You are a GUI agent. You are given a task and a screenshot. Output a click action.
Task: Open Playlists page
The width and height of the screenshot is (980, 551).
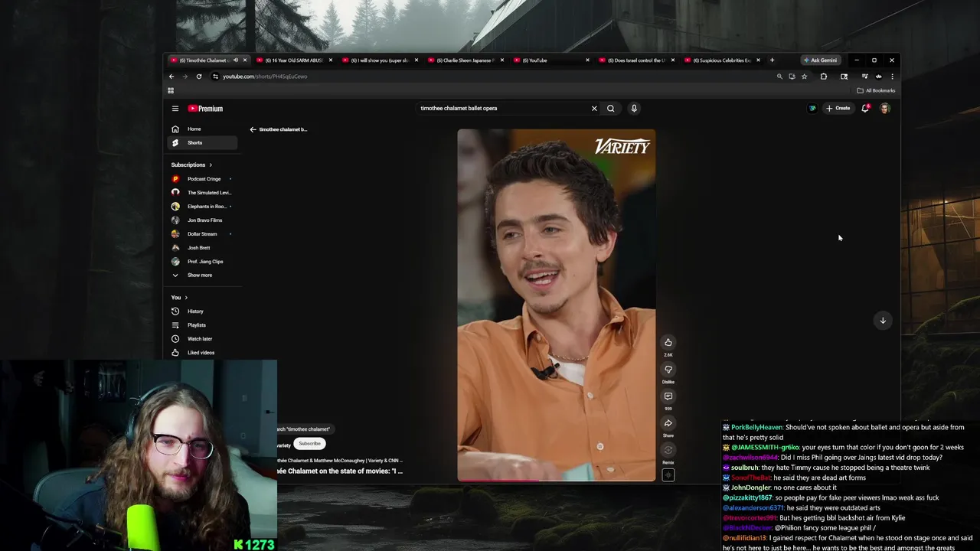pyautogui.click(x=202, y=324)
